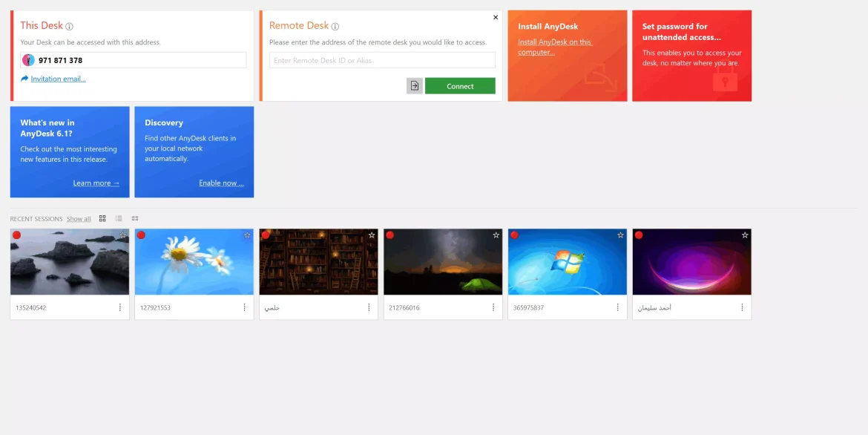Open the Set password for unattended access tile
Viewport: 868px width, 435px height.
(x=692, y=56)
